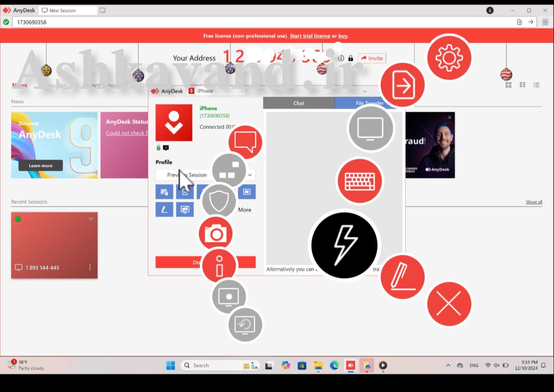Tap gray restore display refresh button

245,325
